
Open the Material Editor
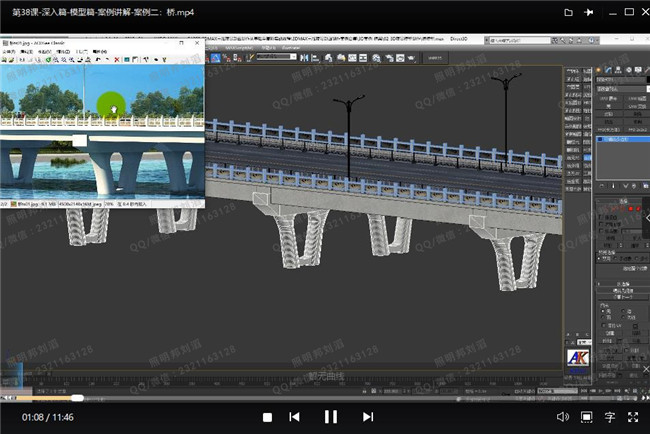coord(376,58)
